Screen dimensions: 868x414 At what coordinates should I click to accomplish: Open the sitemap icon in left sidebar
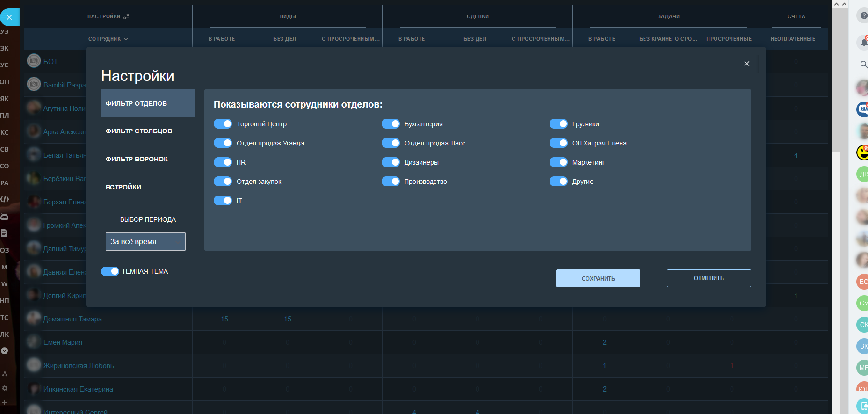click(x=5, y=373)
